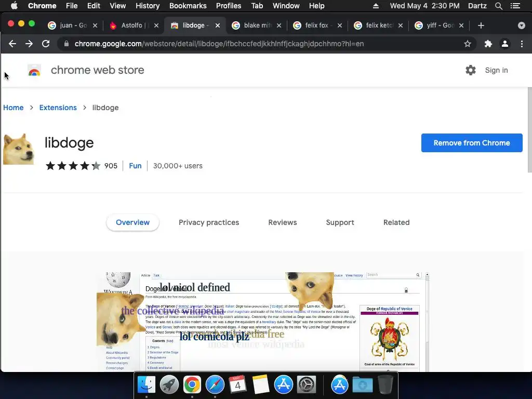Viewport: 532px width, 399px height.
Task: Click Remove from Chrome button
Action: pyautogui.click(x=472, y=143)
